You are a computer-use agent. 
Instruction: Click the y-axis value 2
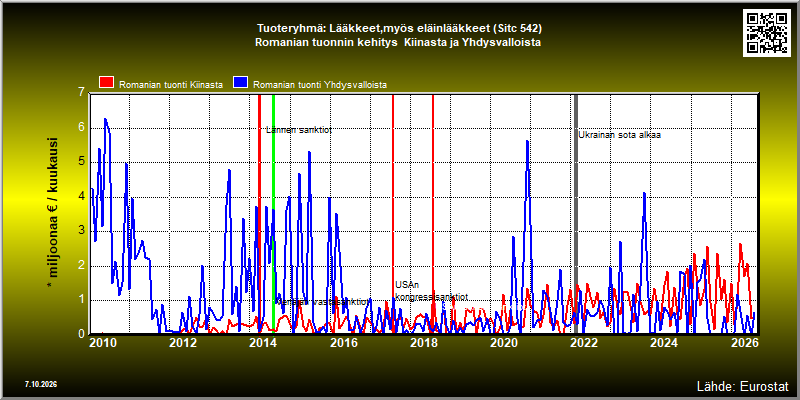click(81, 265)
